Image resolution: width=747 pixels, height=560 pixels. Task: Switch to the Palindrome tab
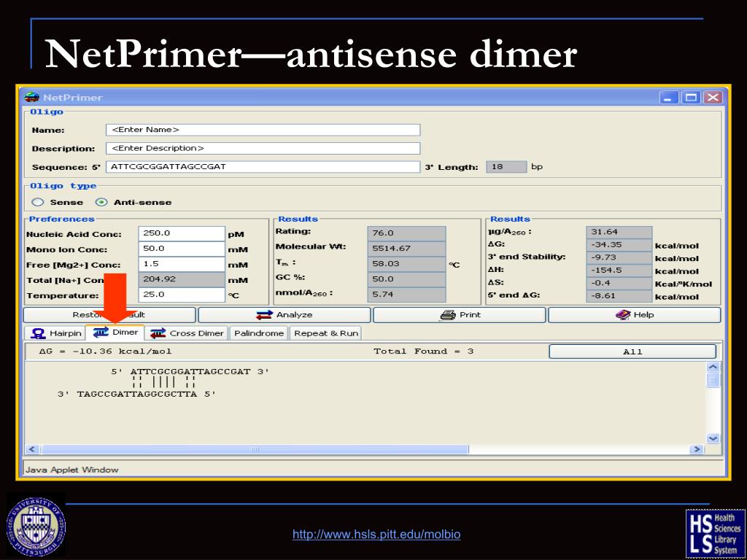259,333
